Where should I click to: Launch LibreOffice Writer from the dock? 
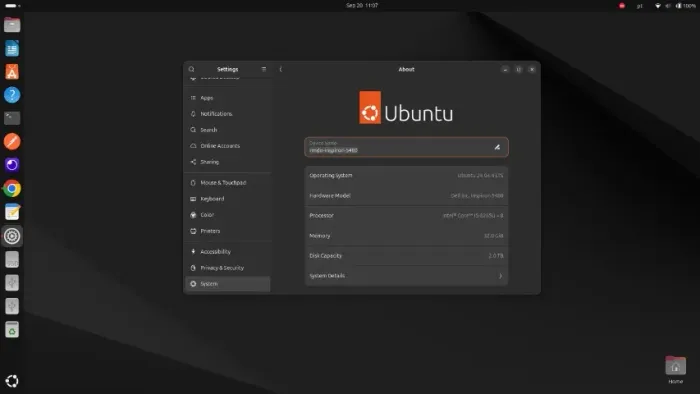(x=12, y=48)
